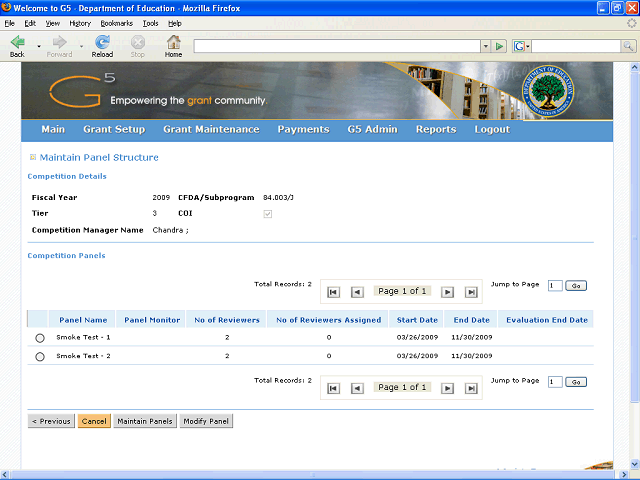Screen dimensions: 640x480
Task: Click the bottom Jump to Page field
Action: 555,382
